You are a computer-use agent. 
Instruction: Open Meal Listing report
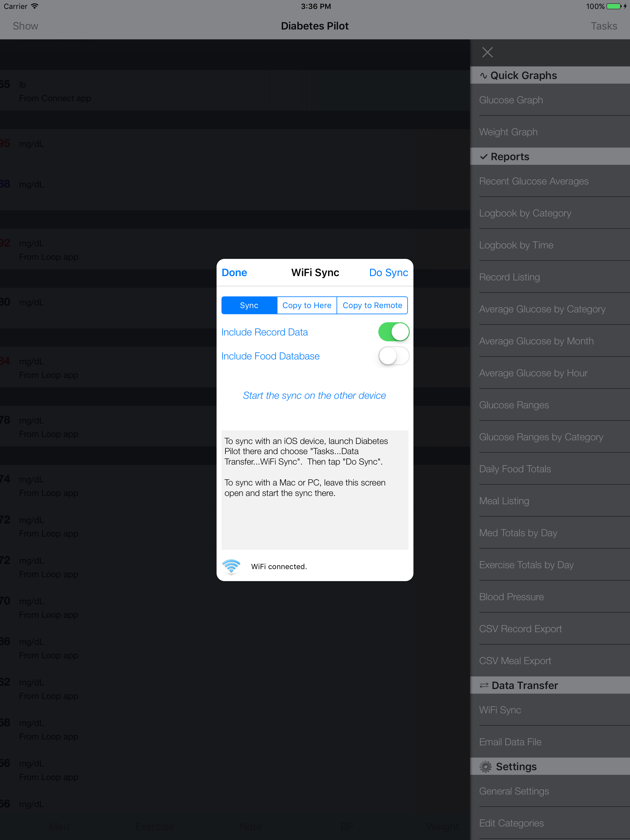550,501
